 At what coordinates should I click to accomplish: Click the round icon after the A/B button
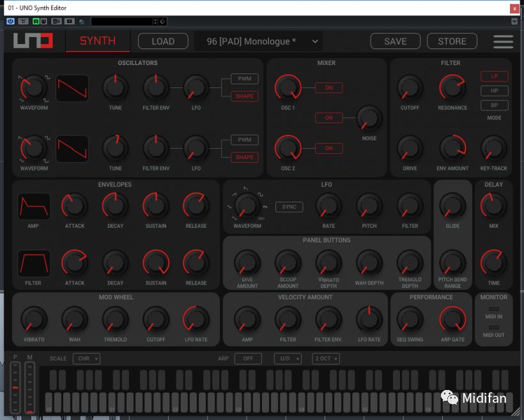point(82,22)
